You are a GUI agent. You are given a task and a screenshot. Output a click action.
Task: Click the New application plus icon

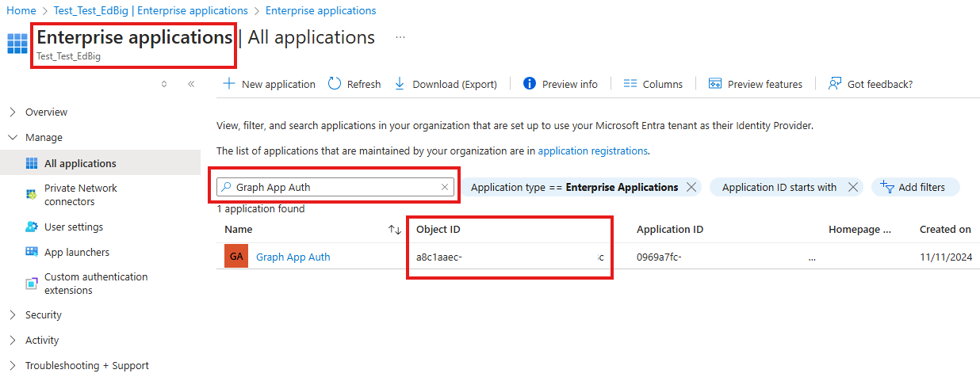tap(228, 83)
